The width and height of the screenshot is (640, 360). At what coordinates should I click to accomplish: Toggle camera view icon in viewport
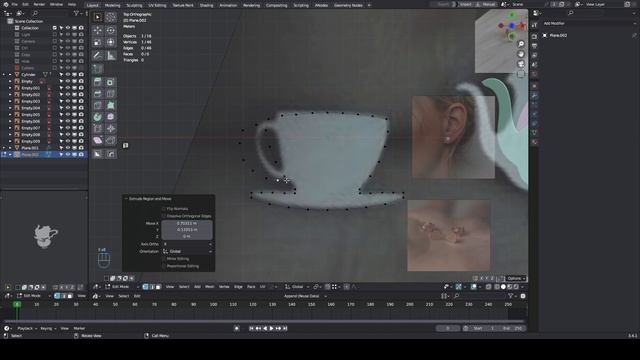[x=521, y=64]
